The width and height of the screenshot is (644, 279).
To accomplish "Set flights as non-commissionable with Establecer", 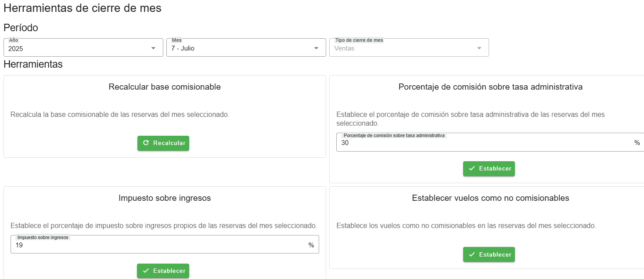I will click(x=489, y=255).
